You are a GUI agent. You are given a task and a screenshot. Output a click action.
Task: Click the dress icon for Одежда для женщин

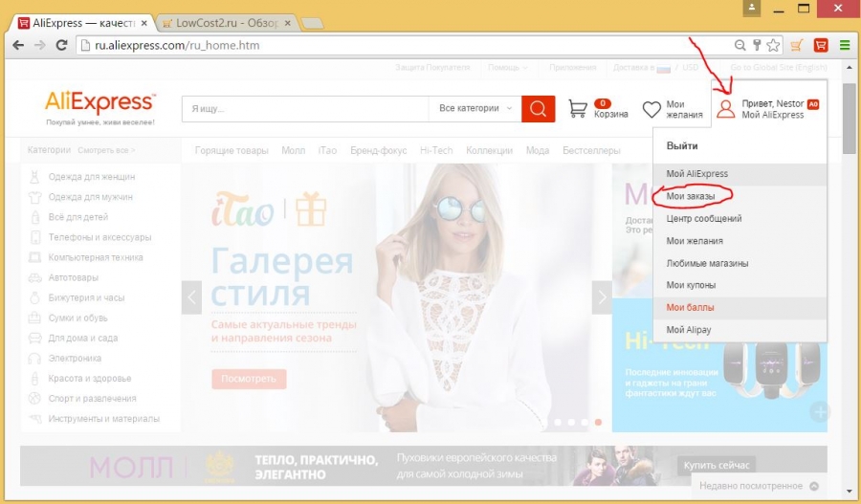tap(34, 177)
